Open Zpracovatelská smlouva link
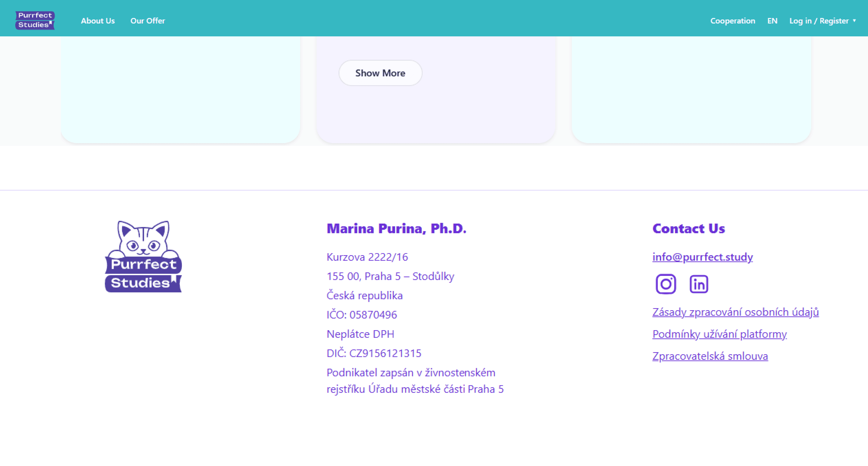The height and width of the screenshot is (466, 868). point(710,356)
